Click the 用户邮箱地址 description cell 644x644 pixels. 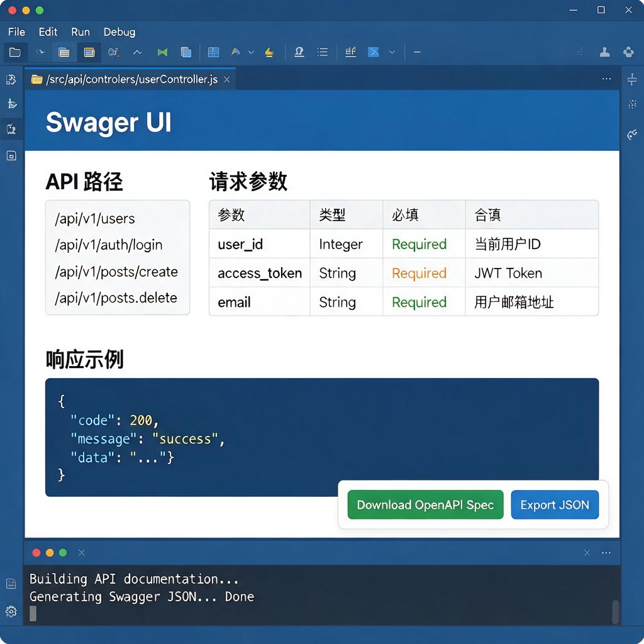tap(532, 302)
